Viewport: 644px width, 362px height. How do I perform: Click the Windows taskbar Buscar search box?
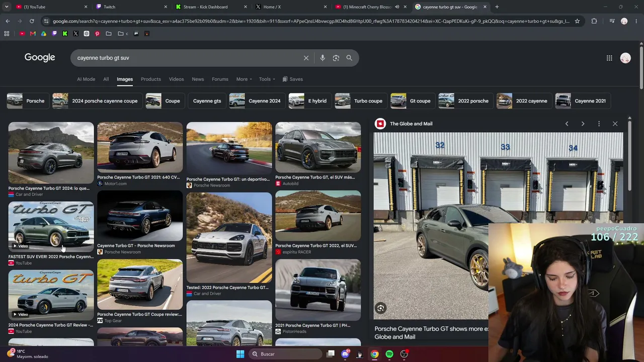point(285,354)
